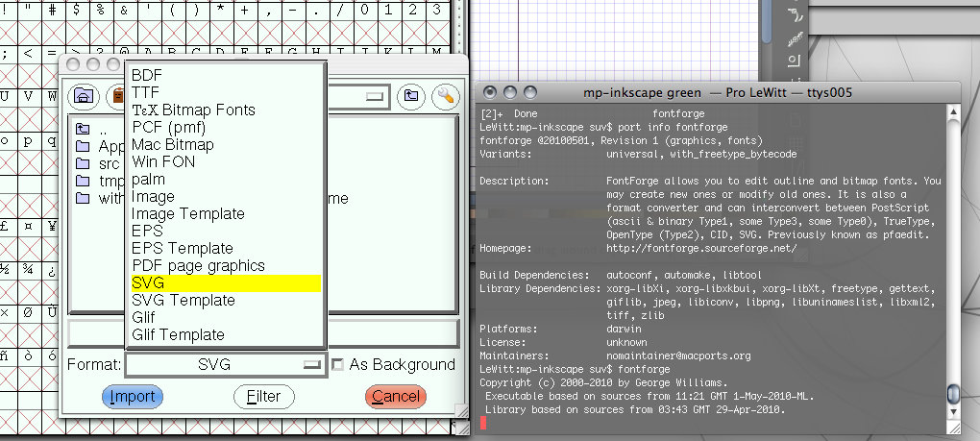The height and width of the screenshot is (441, 980).
Task: Click the terminal title 'mp-inkscape green'
Action: click(x=642, y=93)
